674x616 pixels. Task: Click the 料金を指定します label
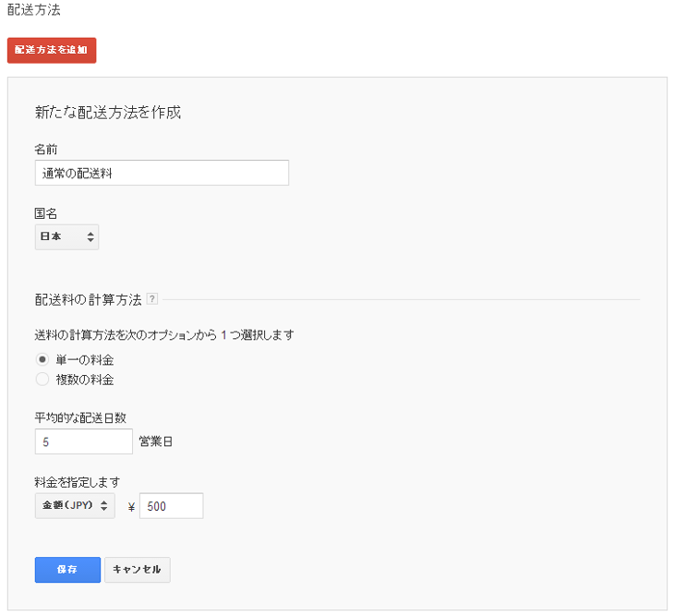click(78, 482)
